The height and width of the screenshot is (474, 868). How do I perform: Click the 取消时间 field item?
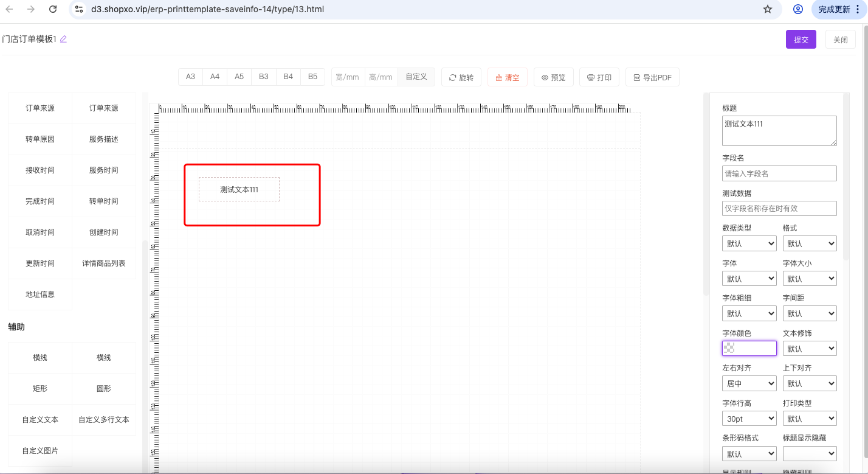(40, 232)
